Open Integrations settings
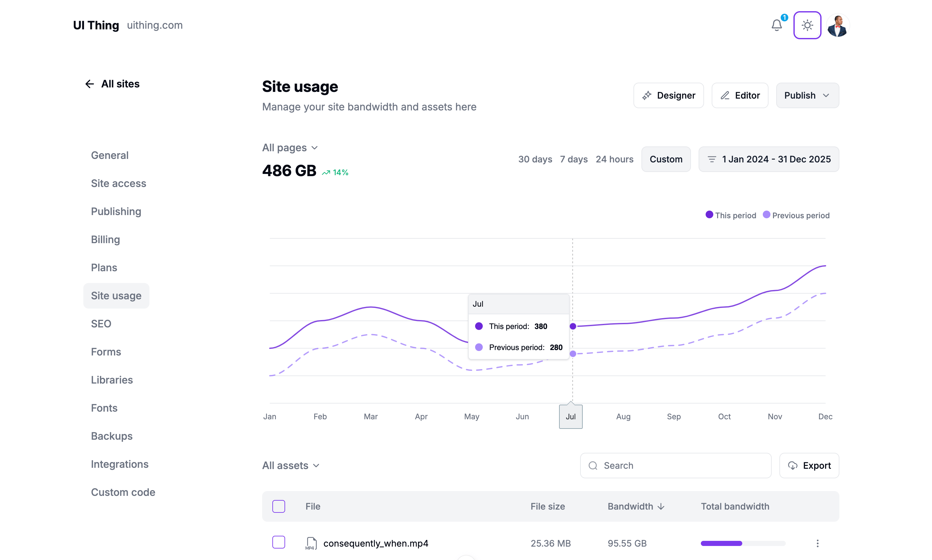This screenshot has height=560, width=932. pos(120,464)
